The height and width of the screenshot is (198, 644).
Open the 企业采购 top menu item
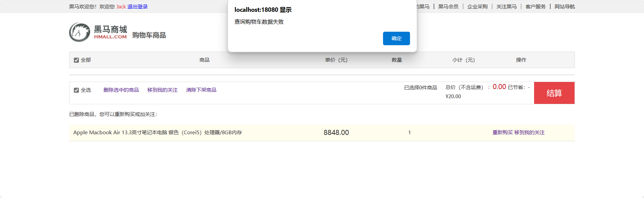(x=477, y=7)
